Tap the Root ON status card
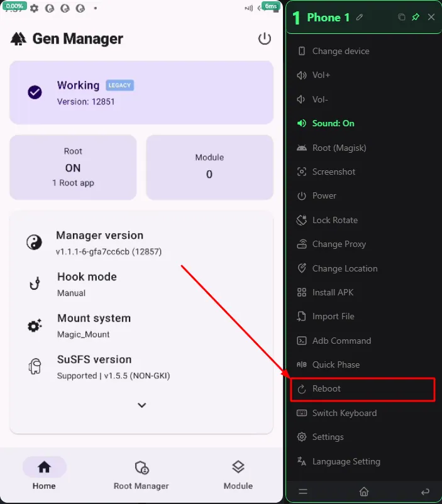The image size is (442, 504). 73,167
